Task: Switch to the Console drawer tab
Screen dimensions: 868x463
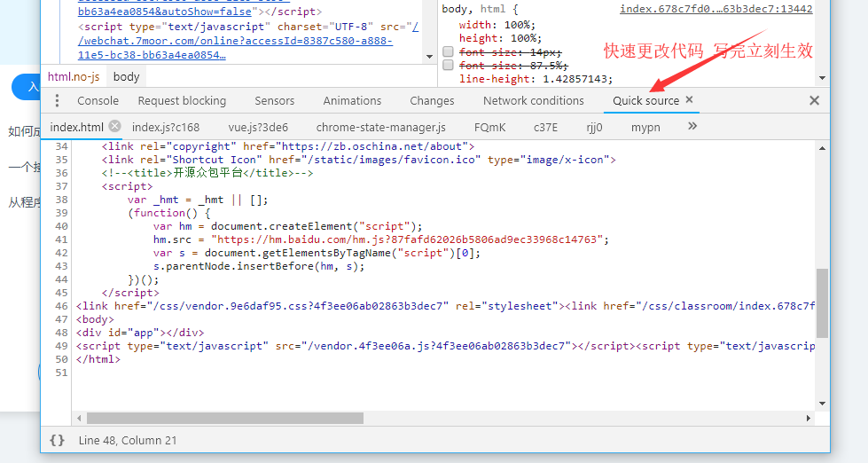Action: [x=98, y=101]
